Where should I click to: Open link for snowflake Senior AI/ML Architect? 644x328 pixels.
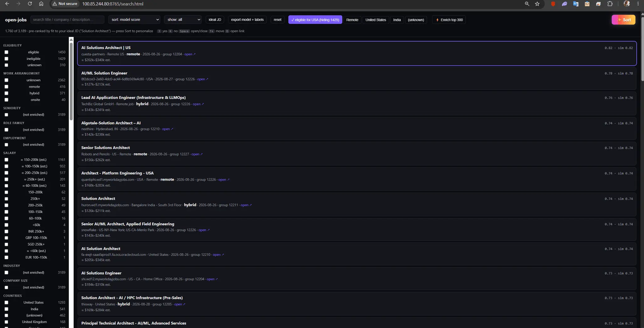[204, 230]
